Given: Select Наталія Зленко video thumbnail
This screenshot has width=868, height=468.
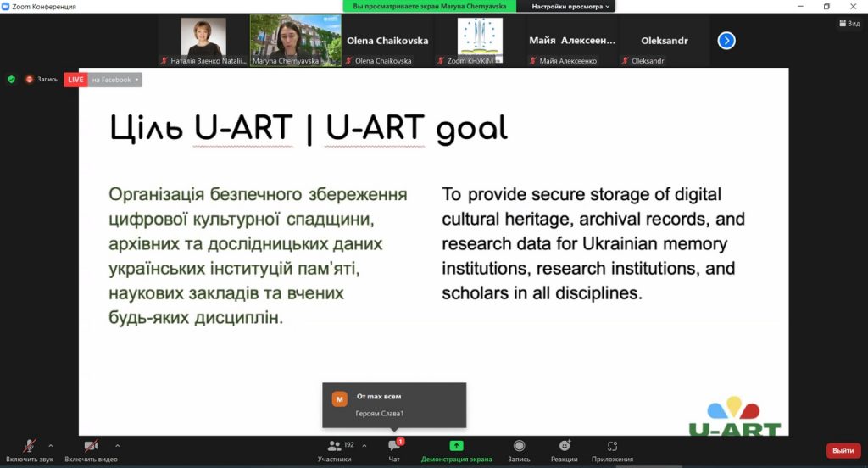Looking at the screenshot, I should tap(203, 41).
